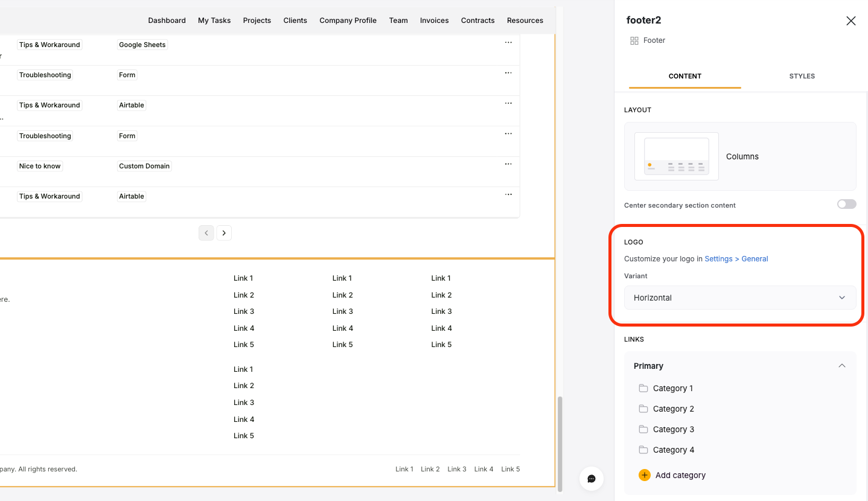Switch to the STYLES tab
The image size is (868, 501).
802,76
